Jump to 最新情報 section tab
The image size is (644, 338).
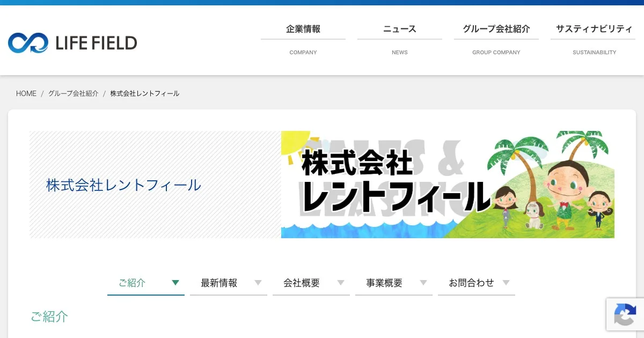coord(229,283)
